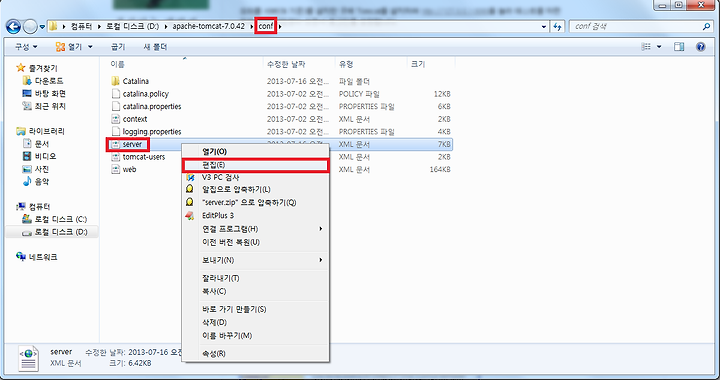720x380 pixels.
Task: Choose '이전 버전 복원(U)' menu entry
Action: point(256,242)
